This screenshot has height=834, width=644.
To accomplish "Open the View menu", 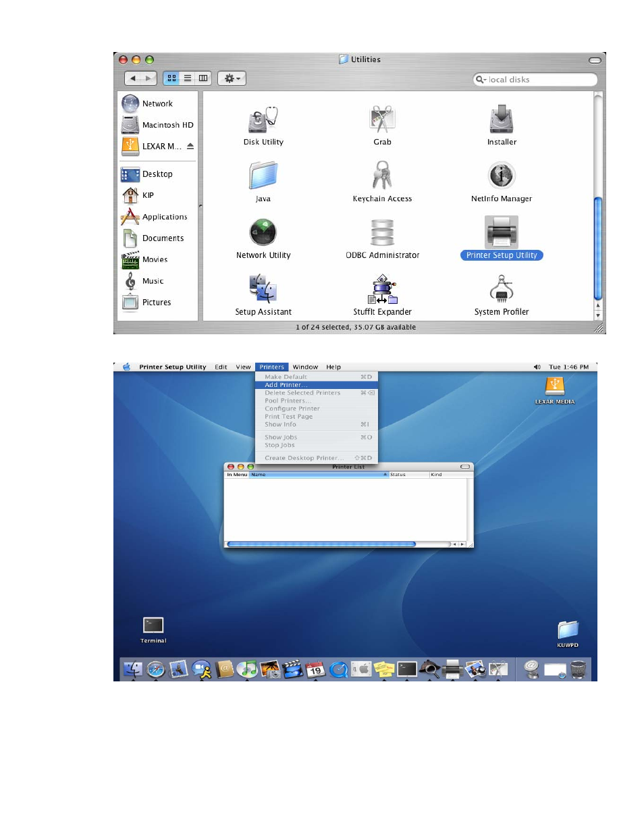I will (243, 367).
